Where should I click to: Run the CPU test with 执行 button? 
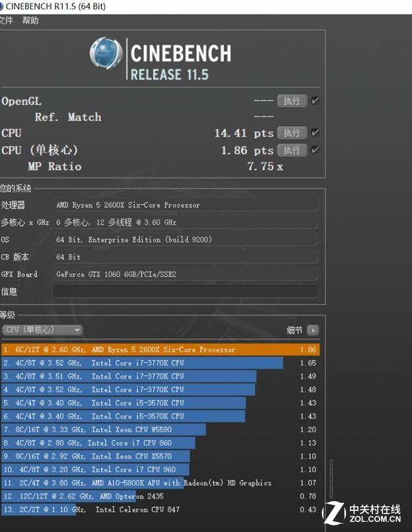coord(292,133)
